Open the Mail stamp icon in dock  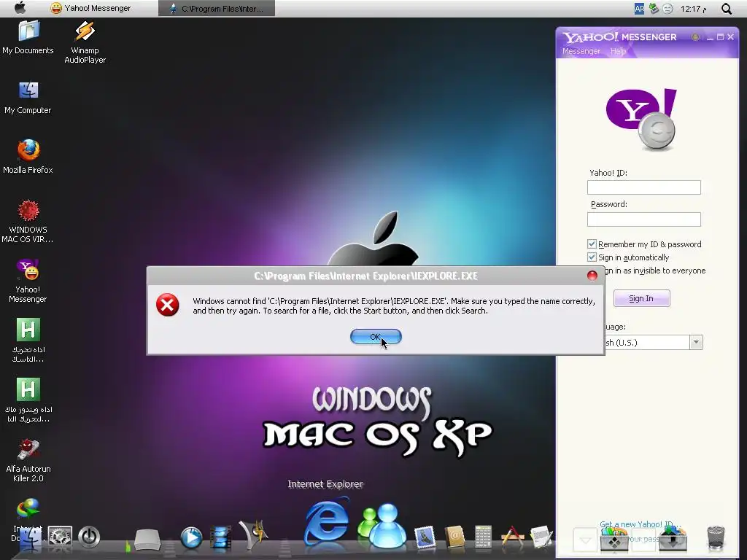click(x=425, y=537)
